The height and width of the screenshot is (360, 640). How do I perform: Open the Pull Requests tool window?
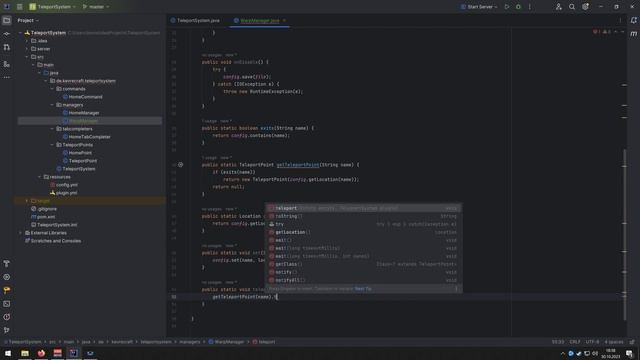coord(7,48)
